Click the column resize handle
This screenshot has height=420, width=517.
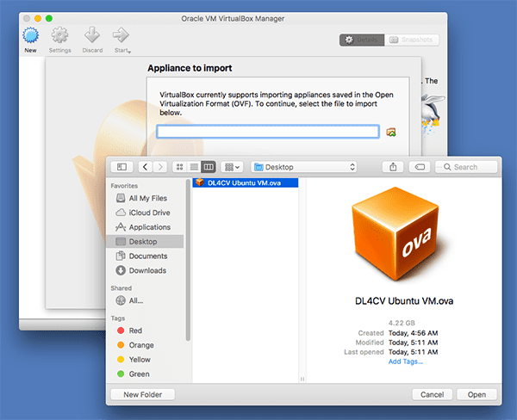[302, 379]
